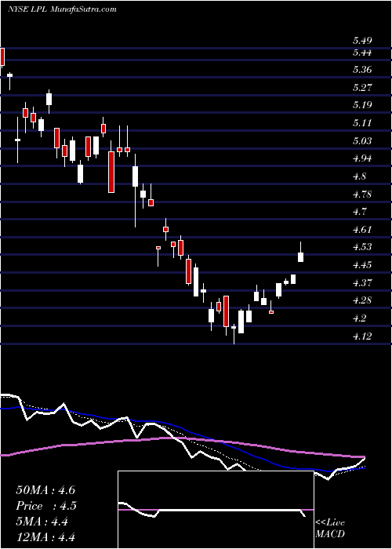Click the 4.28 price axis label
This screenshot has width=392, height=549.
[x=362, y=300]
